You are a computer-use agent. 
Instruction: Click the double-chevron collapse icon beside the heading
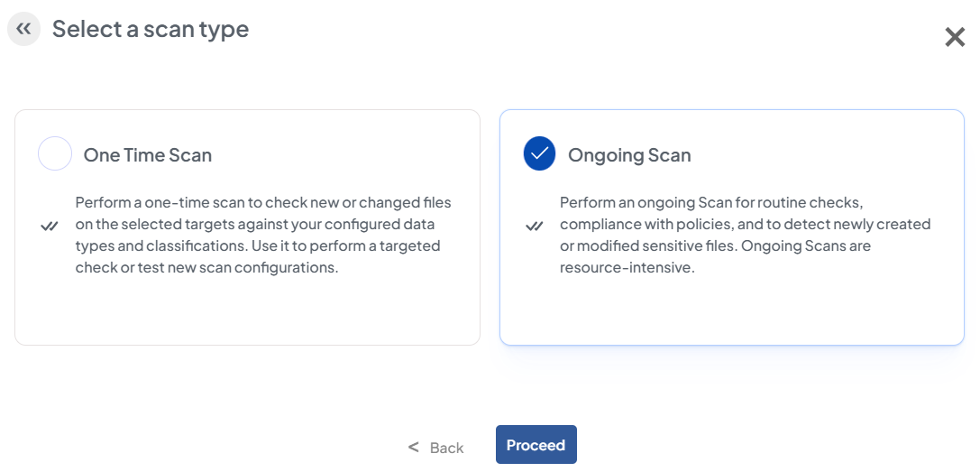(23, 29)
